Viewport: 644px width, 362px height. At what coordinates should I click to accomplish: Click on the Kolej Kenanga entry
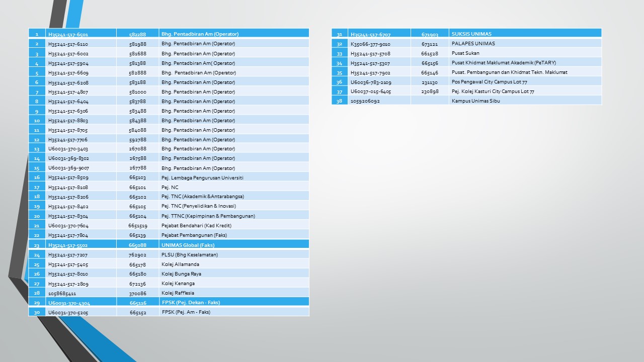tap(178, 284)
